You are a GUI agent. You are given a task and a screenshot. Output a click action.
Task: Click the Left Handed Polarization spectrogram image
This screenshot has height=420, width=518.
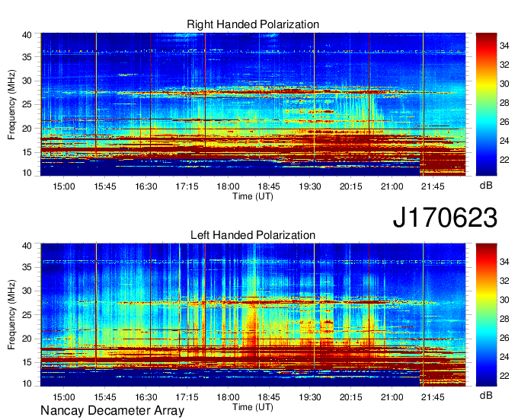tap(253, 315)
